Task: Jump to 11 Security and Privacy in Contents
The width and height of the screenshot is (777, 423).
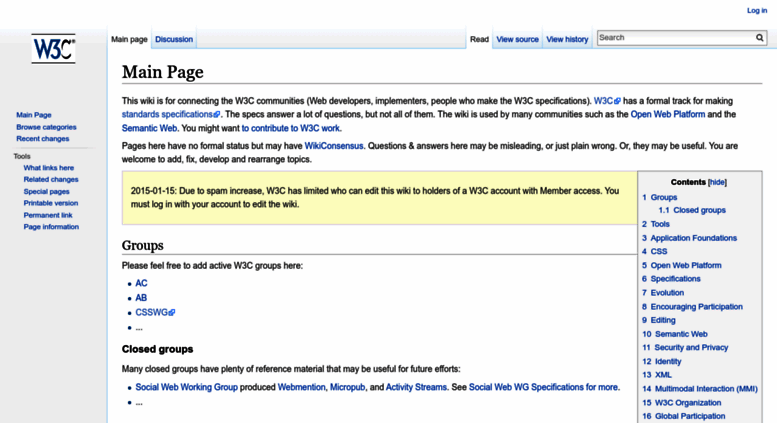Action: click(685, 348)
